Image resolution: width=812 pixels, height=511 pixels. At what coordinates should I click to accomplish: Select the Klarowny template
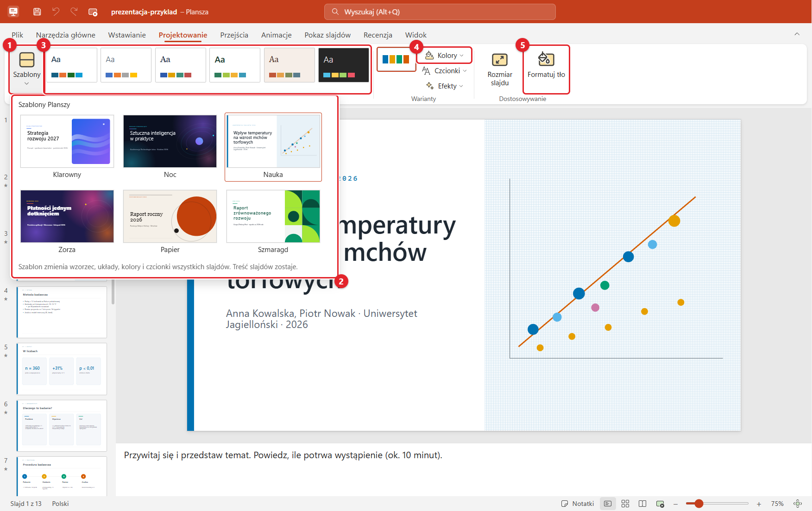coord(67,147)
